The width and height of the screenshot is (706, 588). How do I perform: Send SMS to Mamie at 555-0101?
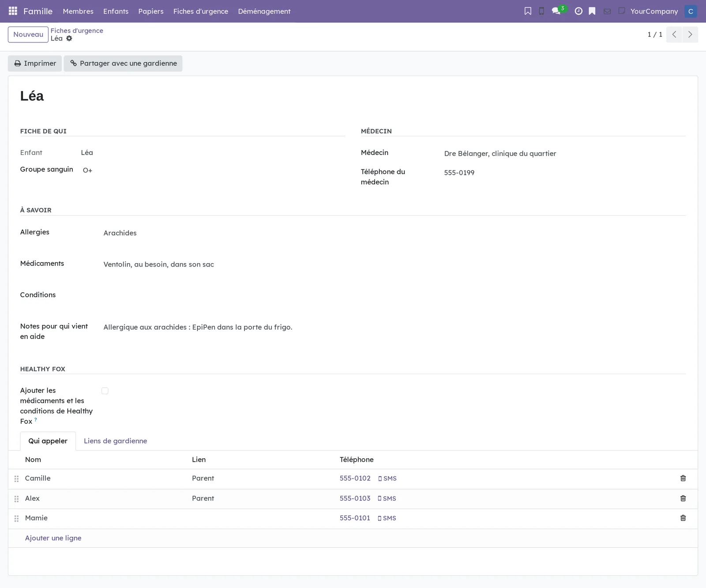click(x=387, y=518)
